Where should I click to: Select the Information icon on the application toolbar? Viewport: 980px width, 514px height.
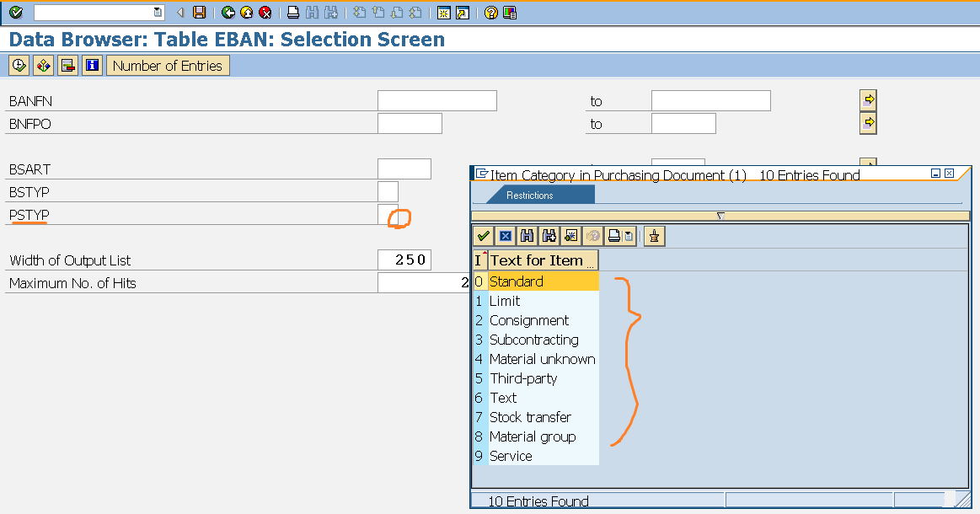92,64
